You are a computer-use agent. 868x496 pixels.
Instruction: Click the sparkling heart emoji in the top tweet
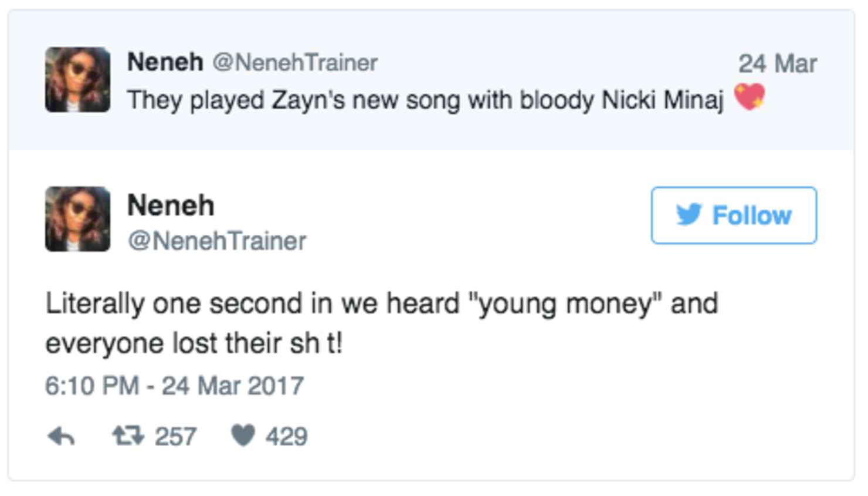750,97
